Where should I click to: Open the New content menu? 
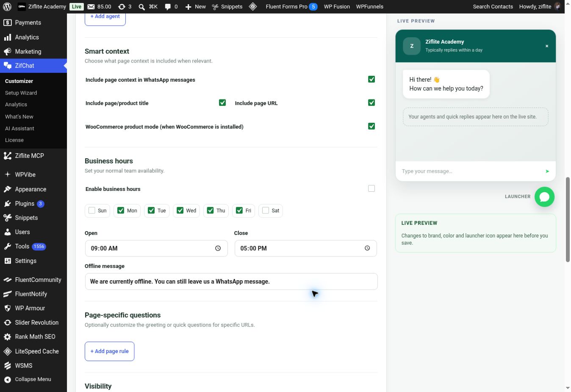coord(195,6)
